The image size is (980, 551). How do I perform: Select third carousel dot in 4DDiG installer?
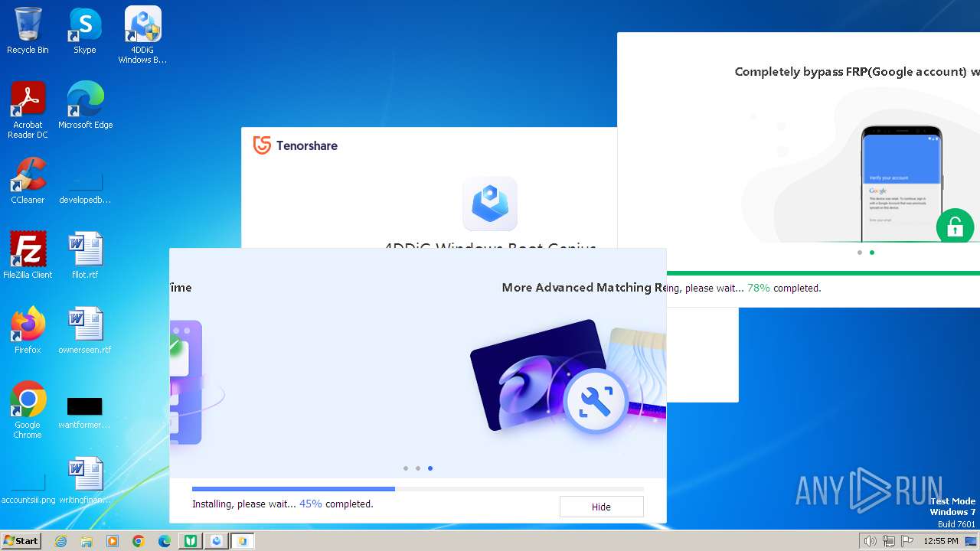(x=430, y=468)
